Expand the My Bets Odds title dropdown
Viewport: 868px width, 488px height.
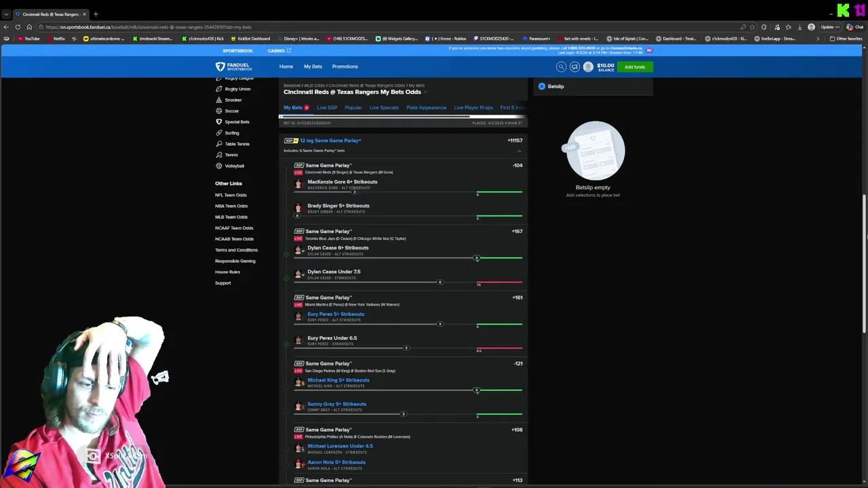(425, 92)
